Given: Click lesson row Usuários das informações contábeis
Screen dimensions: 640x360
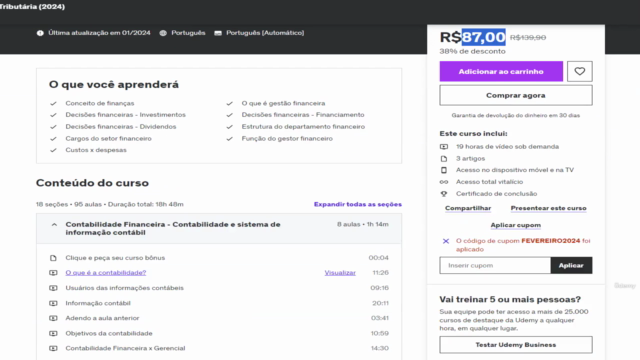Looking at the screenshot, I should (219, 288).
